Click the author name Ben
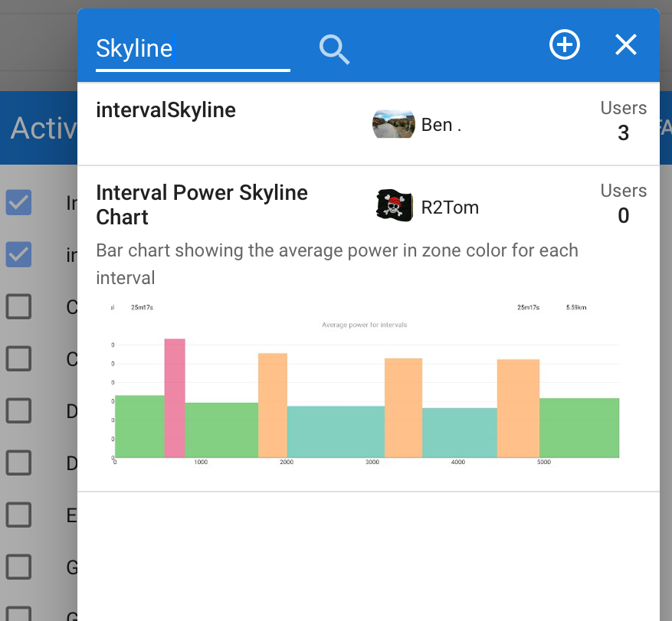This screenshot has width=672, height=621. click(441, 125)
